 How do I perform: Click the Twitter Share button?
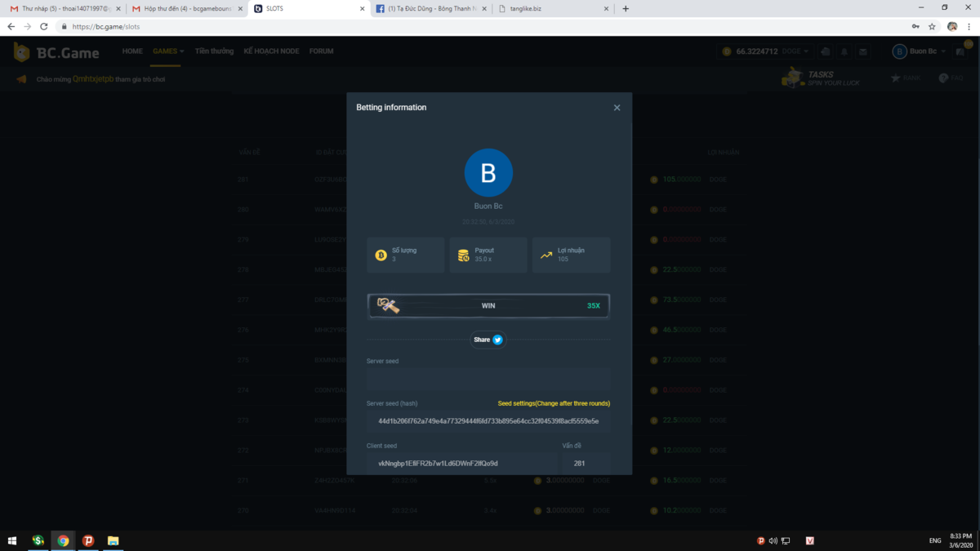click(488, 340)
